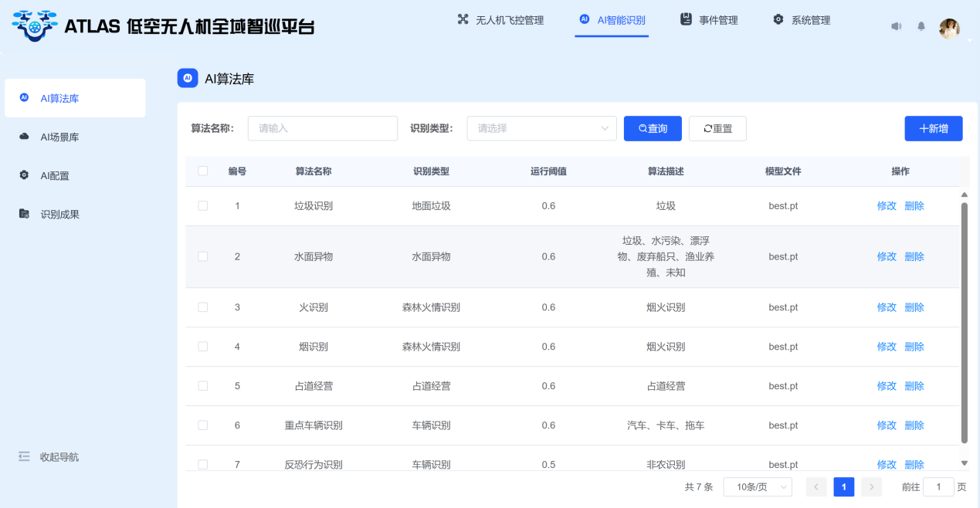Click the user avatar picture
This screenshot has height=508, width=980.
tap(949, 29)
